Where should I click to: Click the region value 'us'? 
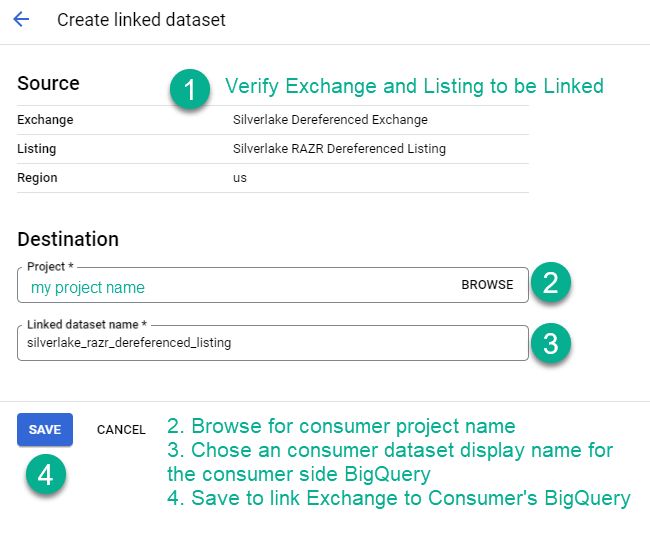(x=240, y=178)
